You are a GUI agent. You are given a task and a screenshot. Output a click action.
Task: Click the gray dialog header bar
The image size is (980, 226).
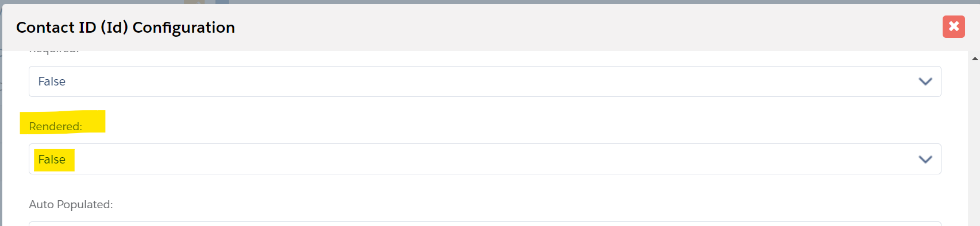point(575,27)
